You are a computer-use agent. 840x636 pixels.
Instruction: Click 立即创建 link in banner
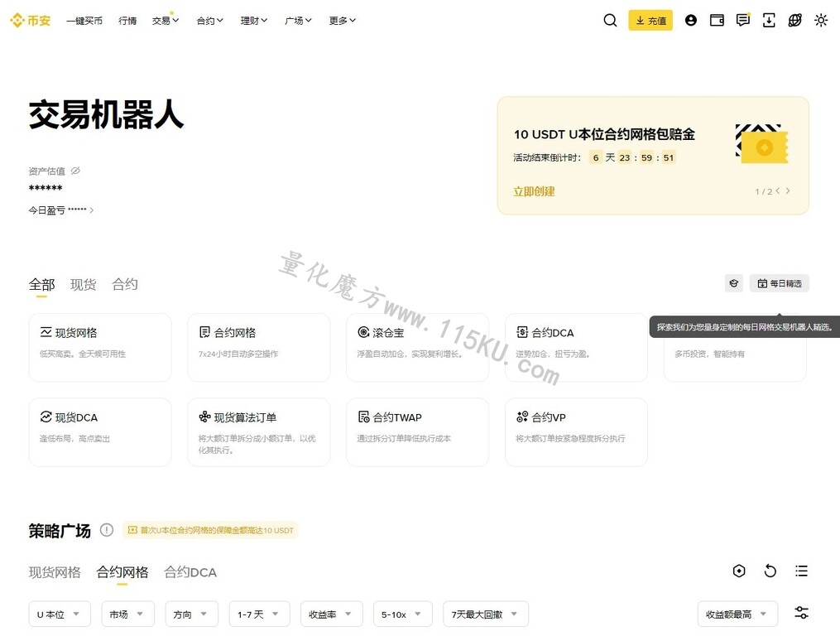click(x=534, y=191)
